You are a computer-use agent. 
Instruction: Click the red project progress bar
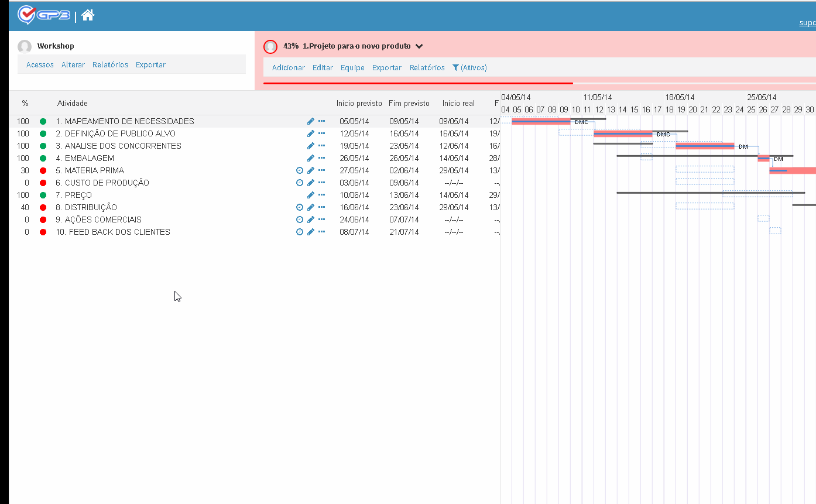click(418, 83)
